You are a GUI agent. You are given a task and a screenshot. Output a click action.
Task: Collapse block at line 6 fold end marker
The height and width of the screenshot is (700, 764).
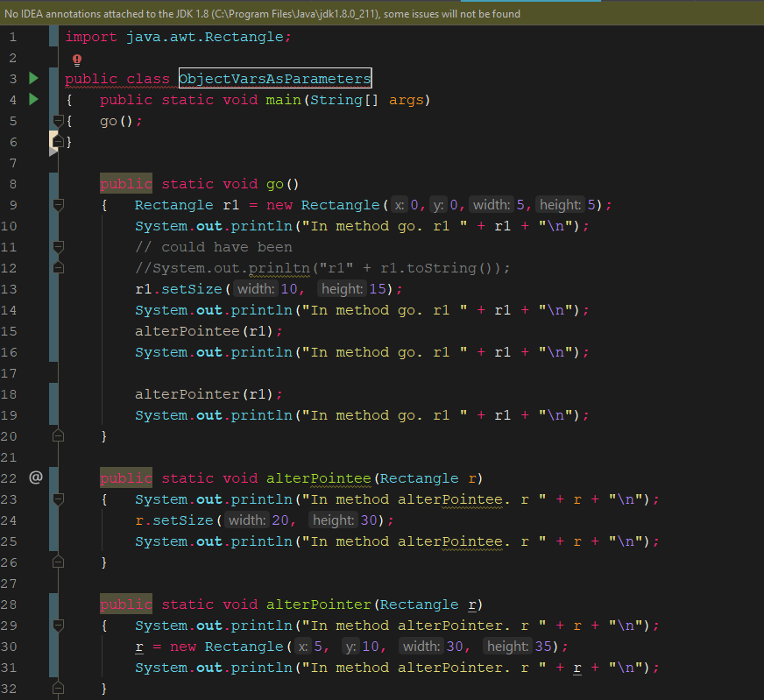tap(58, 141)
